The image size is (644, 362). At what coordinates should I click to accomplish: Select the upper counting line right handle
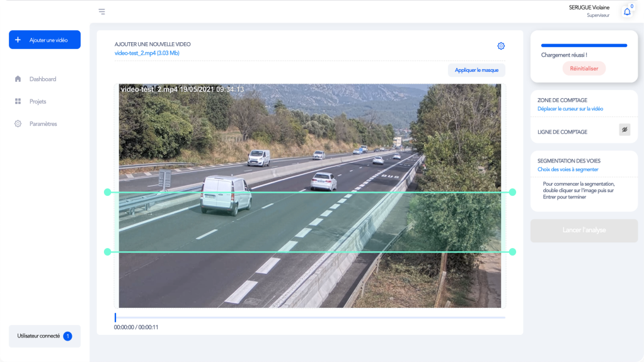[x=512, y=192]
